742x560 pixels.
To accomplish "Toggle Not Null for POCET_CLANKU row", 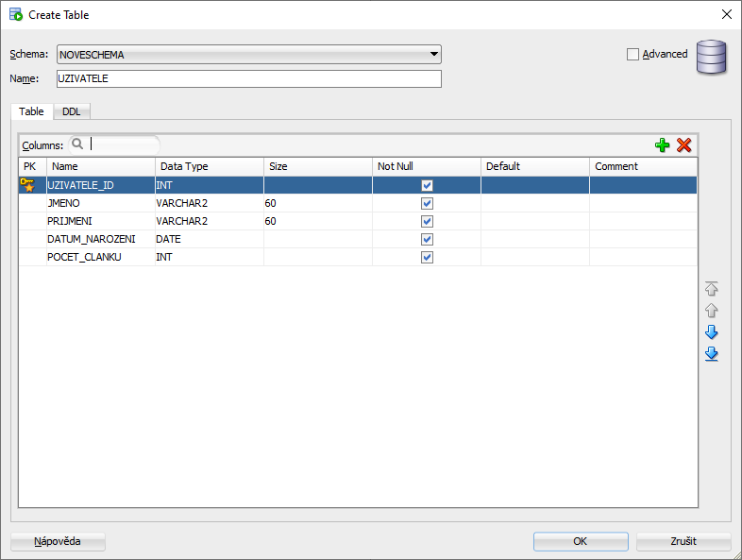I will [x=427, y=257].
